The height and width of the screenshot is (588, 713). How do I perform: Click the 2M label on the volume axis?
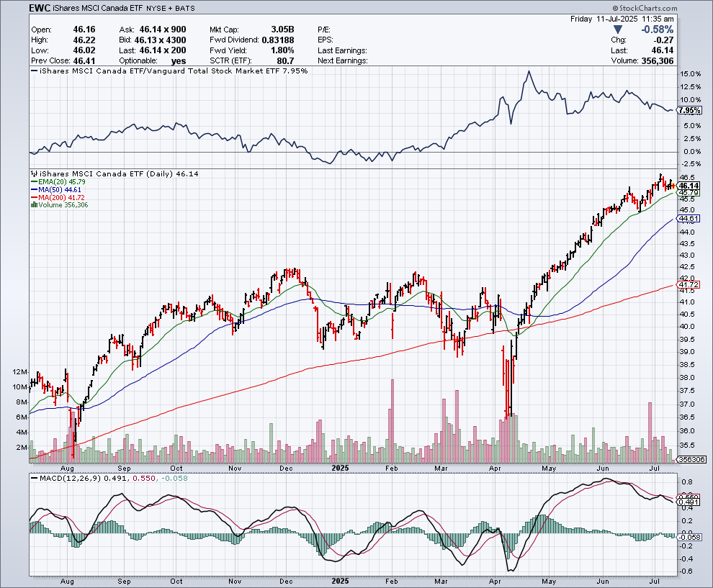tap(22, 448)
